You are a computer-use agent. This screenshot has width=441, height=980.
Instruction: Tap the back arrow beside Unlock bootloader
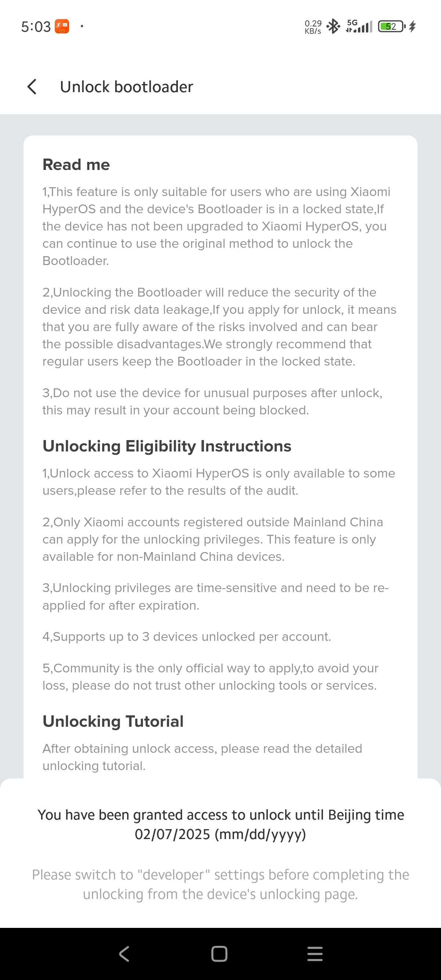[x=32, y=87]
